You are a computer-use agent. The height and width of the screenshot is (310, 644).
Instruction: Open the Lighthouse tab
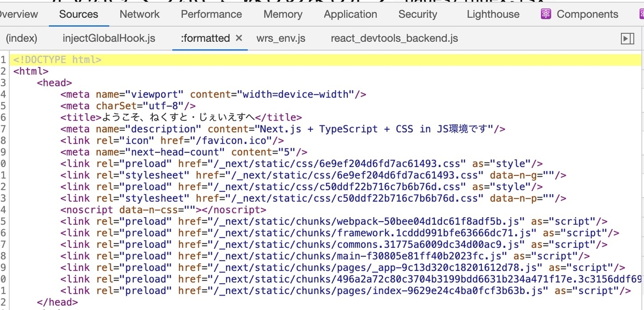[493, 14]
